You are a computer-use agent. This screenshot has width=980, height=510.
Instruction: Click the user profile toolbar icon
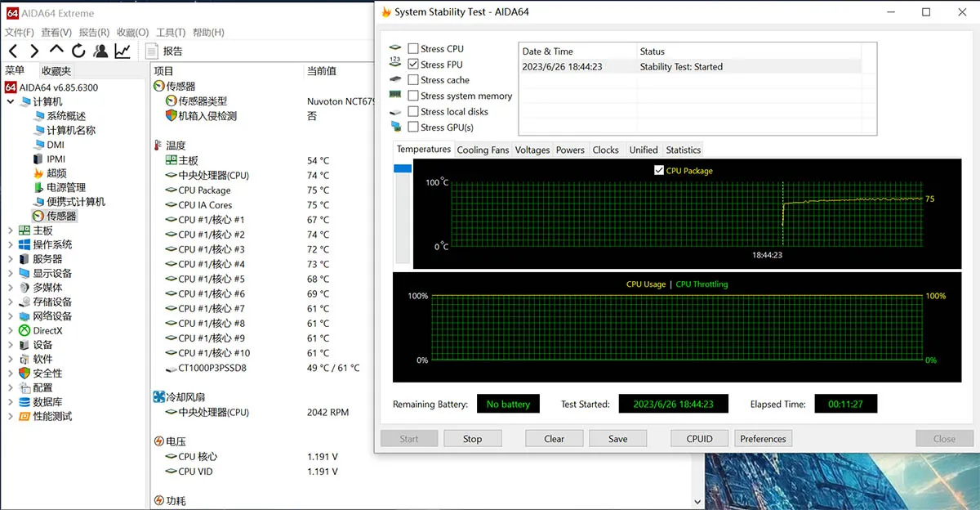click(x=100, y=51)
